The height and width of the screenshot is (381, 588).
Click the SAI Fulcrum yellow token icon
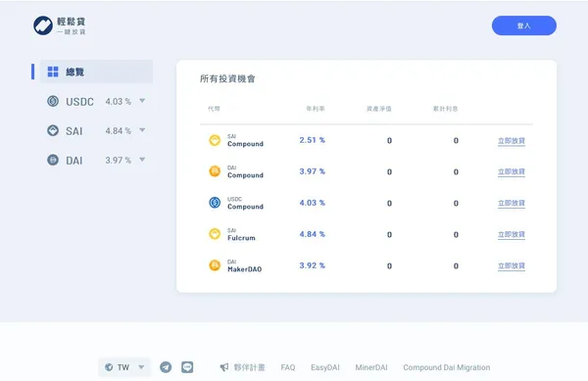(x=215, y=234)
